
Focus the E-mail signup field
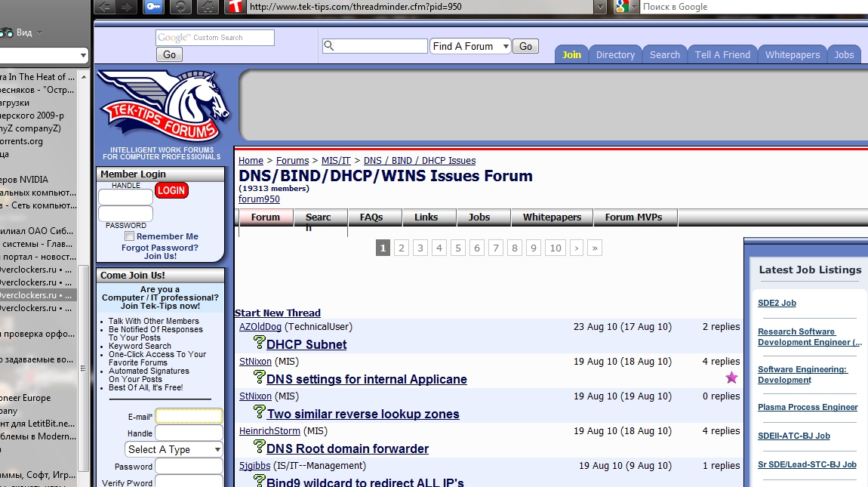(x=189, y=416)
